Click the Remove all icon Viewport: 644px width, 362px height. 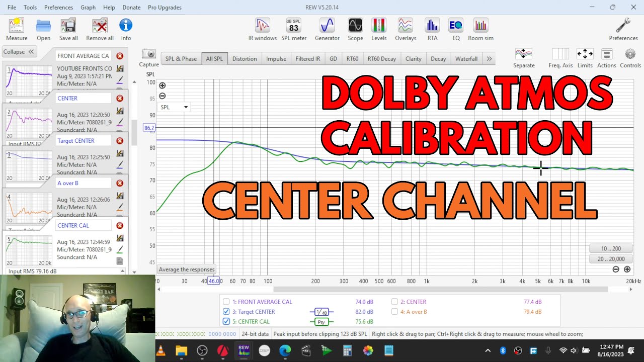(100, 29)
